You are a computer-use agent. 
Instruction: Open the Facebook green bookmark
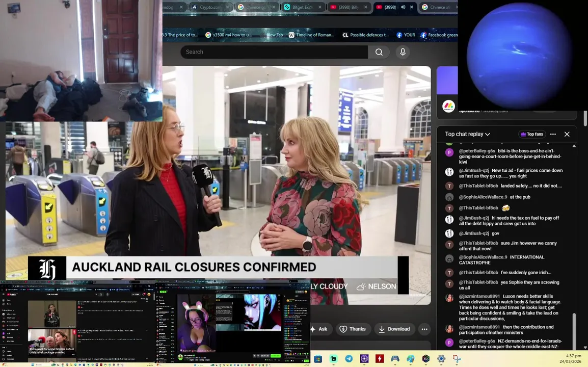point(439,35)
